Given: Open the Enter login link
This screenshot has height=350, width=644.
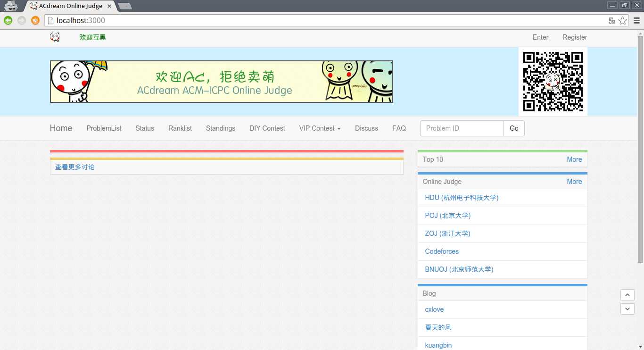Looking at the screenshot, I should pyautogui.click(x=540, y=37).
